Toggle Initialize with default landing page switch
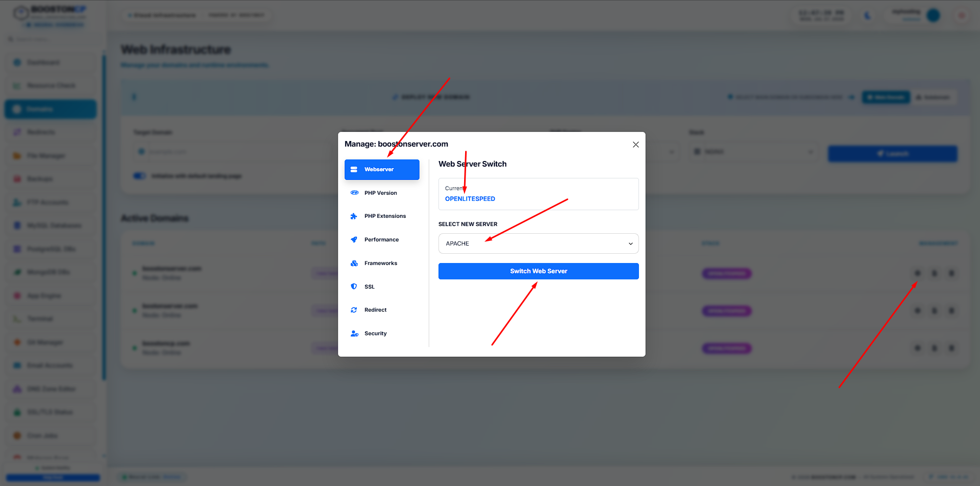 tap(139, 176)
